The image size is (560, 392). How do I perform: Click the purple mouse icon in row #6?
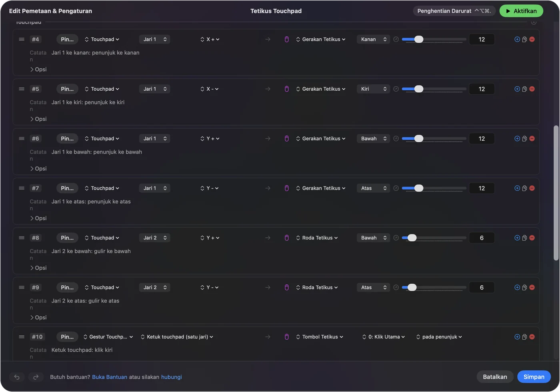coord(287,139)
